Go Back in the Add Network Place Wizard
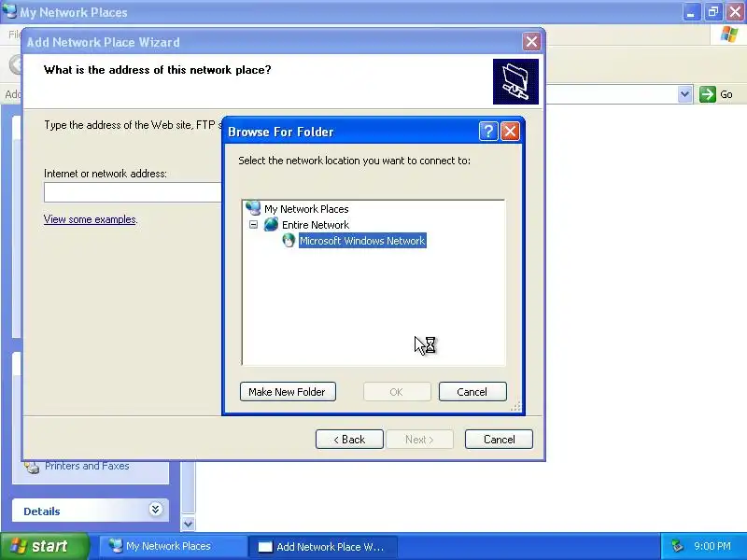Viewport: 747px width, 560px height. (x=349, y=439)
